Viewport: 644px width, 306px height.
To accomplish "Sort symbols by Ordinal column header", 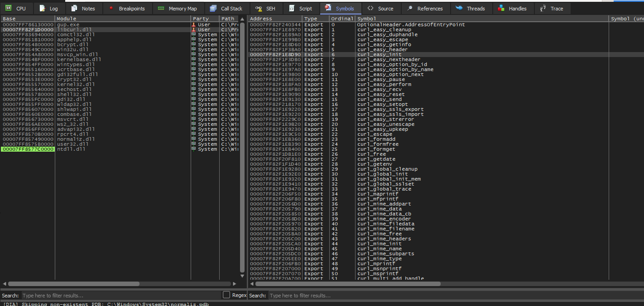I will click(x=342, y=19).
